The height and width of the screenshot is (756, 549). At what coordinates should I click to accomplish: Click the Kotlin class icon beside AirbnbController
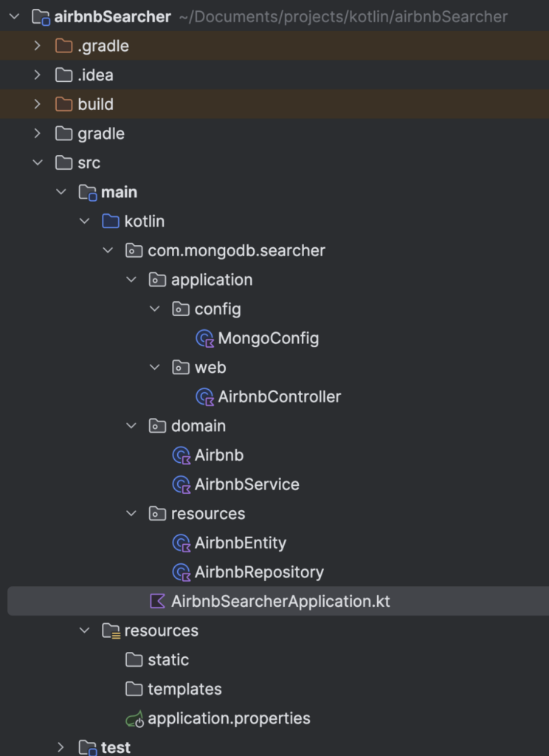(204, 397)
